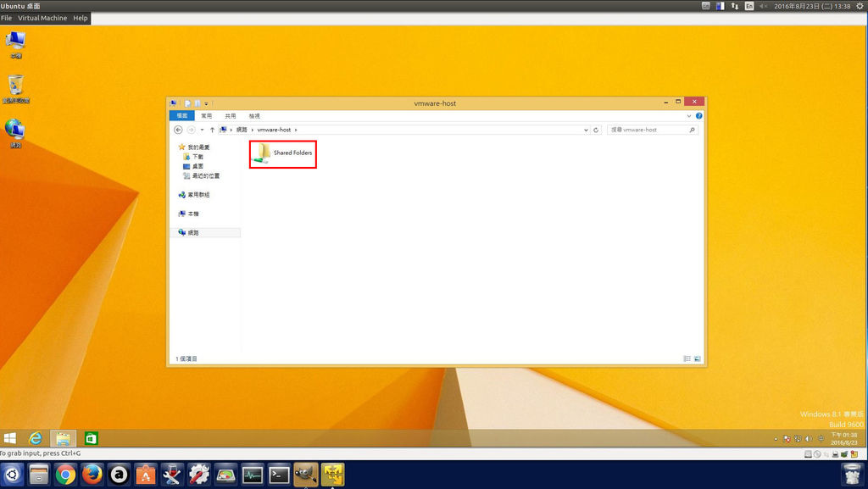Switch to details view in status bar

click(x=687, y=359)
